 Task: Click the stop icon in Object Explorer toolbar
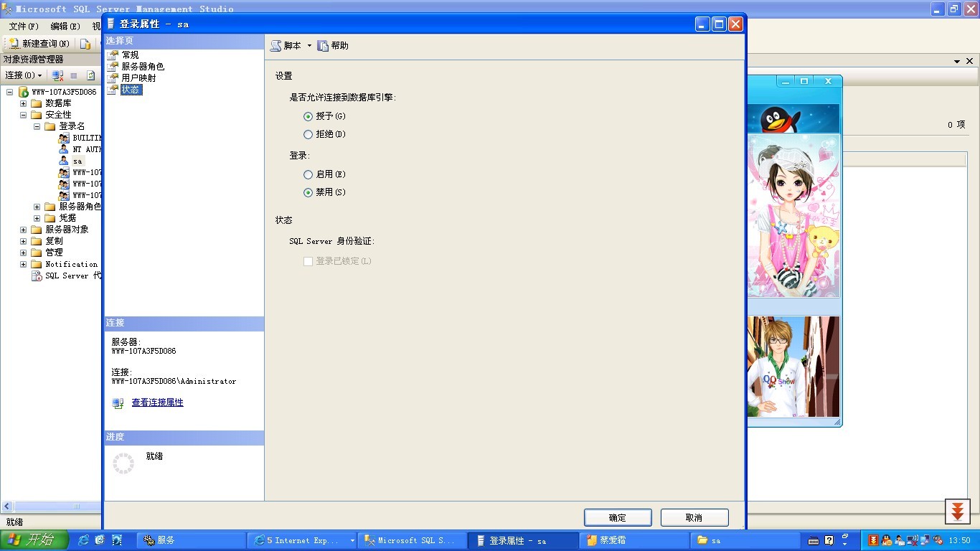pyautogui.click(x=74, y=75)
